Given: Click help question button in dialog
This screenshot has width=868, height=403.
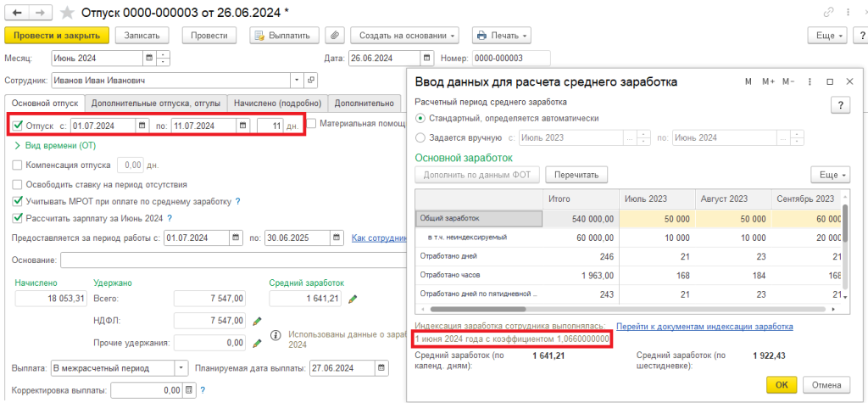Looking at the screenshot, I should click(x=838, y=104).
